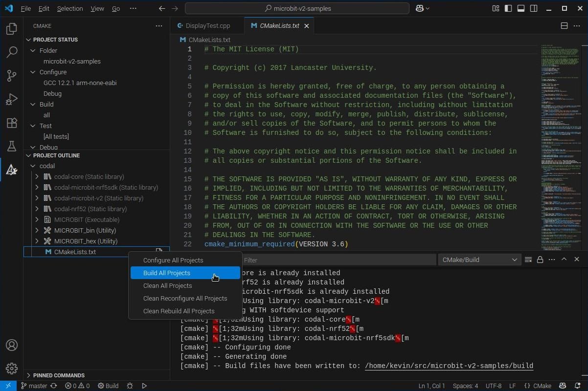
Task: Toggle output auto-scroll lock in the panel
Action: [540, 260]
